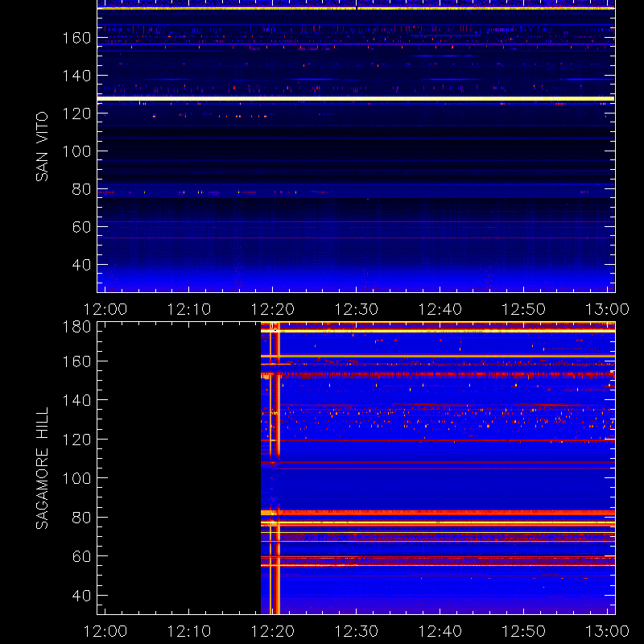Pick the 80 label on Sagamore Hill axis
Screen dimensions: 644x644
click(81, 518)
